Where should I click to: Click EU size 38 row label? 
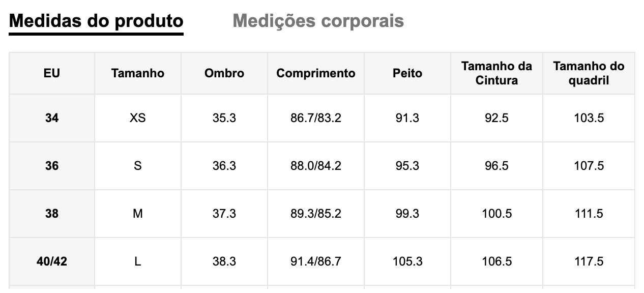pos(52,214)
